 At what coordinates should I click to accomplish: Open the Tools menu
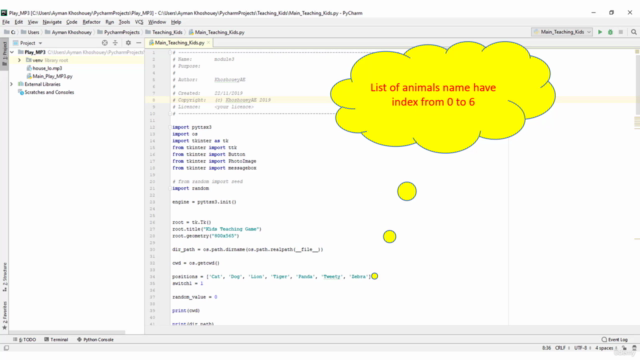[x=124, y=22]
